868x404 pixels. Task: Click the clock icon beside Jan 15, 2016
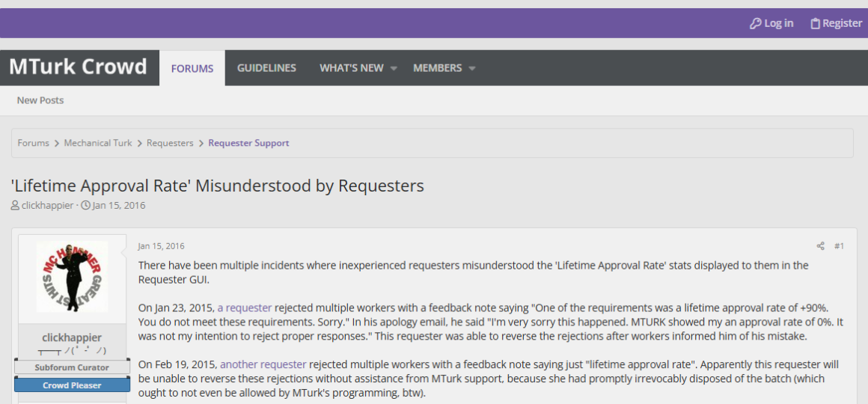pos(86,206)
